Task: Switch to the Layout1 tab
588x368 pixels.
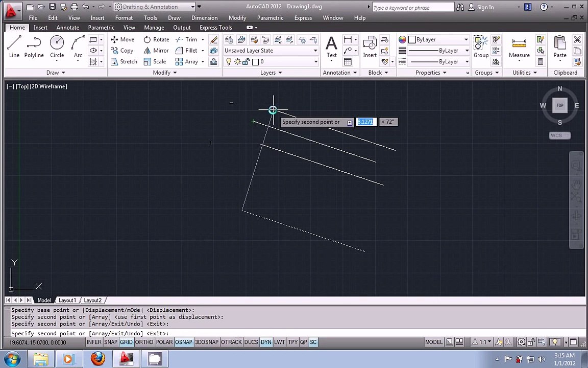Action: pyautogui.click(x=67, y=300)
